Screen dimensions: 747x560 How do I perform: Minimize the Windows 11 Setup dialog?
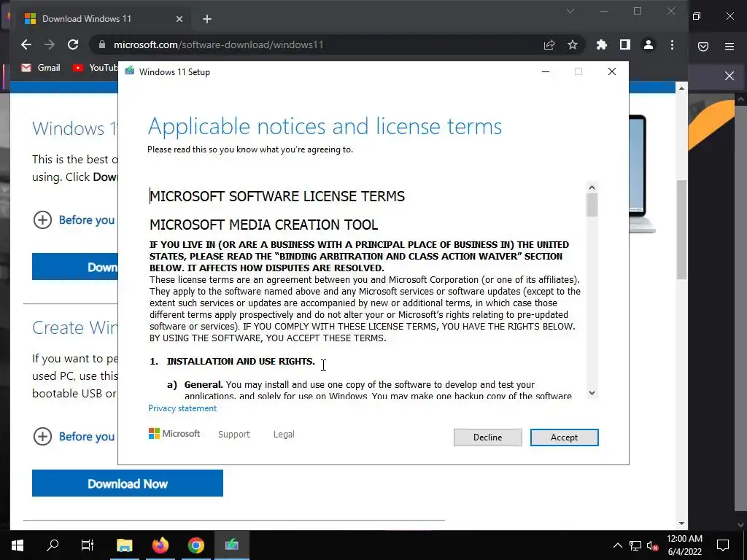546,72
